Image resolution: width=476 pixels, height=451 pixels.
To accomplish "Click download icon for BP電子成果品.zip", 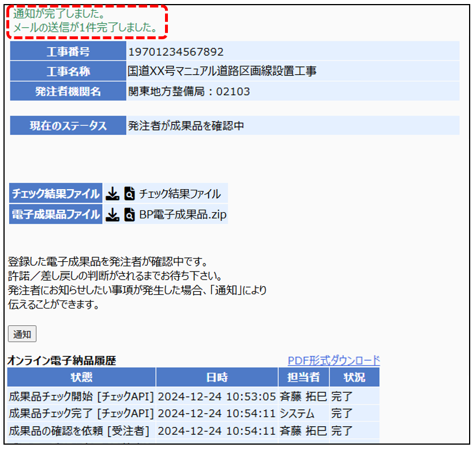I will (x=113, y=215).
